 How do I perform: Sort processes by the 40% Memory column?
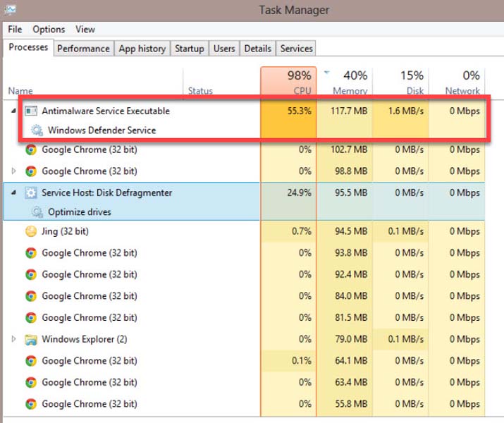coord(345,82)
